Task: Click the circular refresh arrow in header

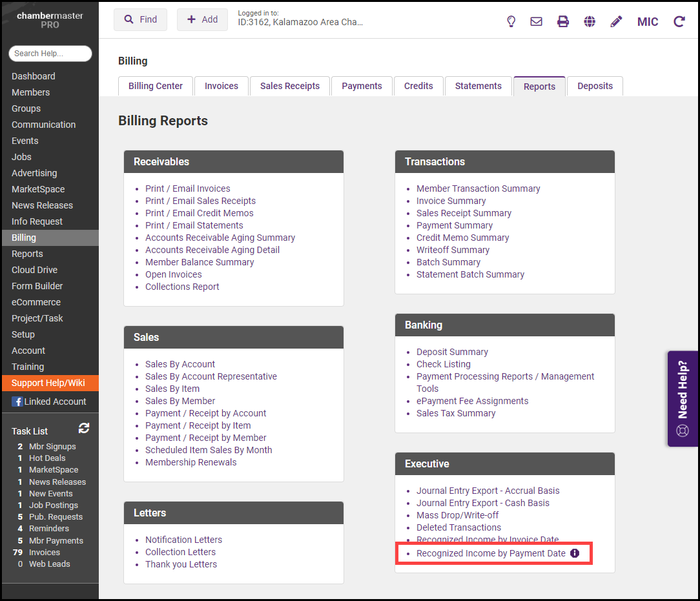Action: tap(679, 21)
